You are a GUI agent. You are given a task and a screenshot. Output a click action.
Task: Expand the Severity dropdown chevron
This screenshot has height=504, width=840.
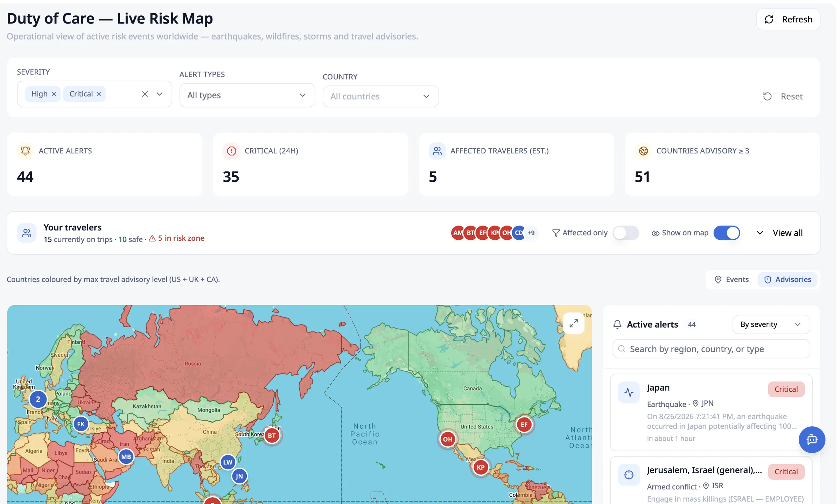[160, 94]
